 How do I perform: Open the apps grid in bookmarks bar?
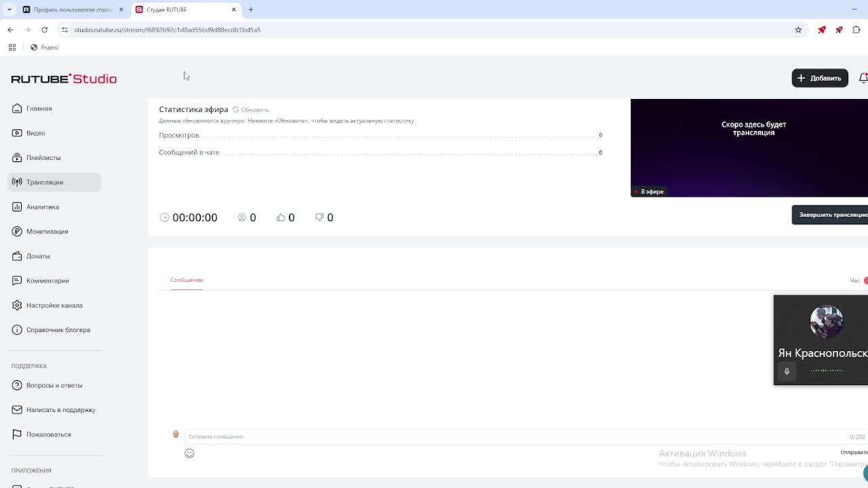[12, 47]
